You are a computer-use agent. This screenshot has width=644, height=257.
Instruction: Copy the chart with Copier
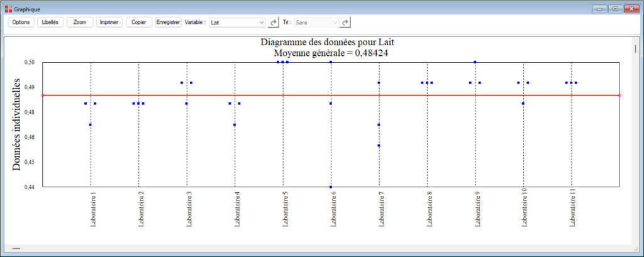coord(139,23)
